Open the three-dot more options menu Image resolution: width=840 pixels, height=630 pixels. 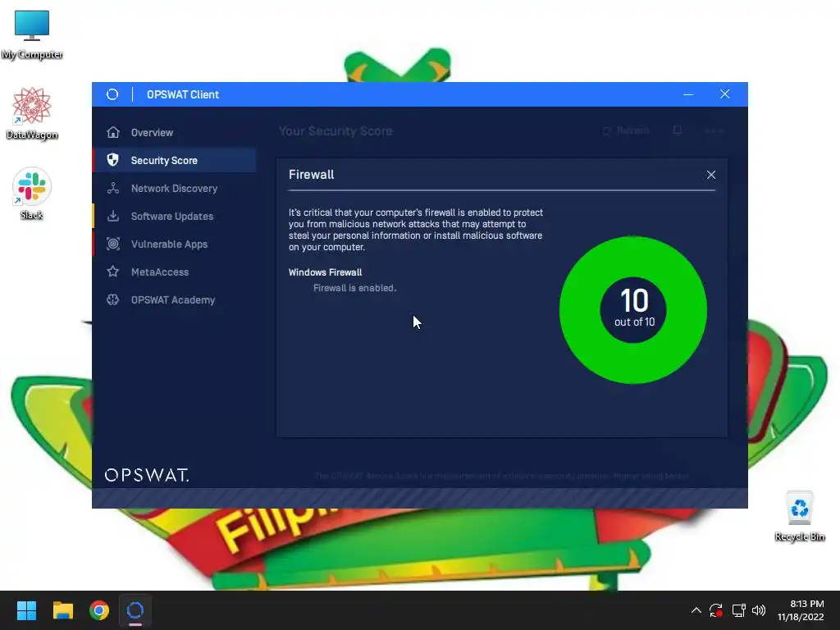(x=714, y=130)
